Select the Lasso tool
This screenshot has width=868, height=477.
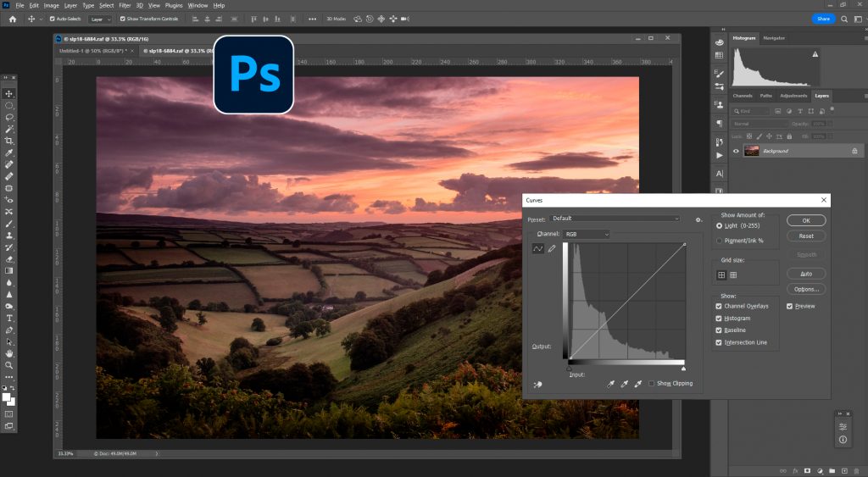click(x=8, y=117)
